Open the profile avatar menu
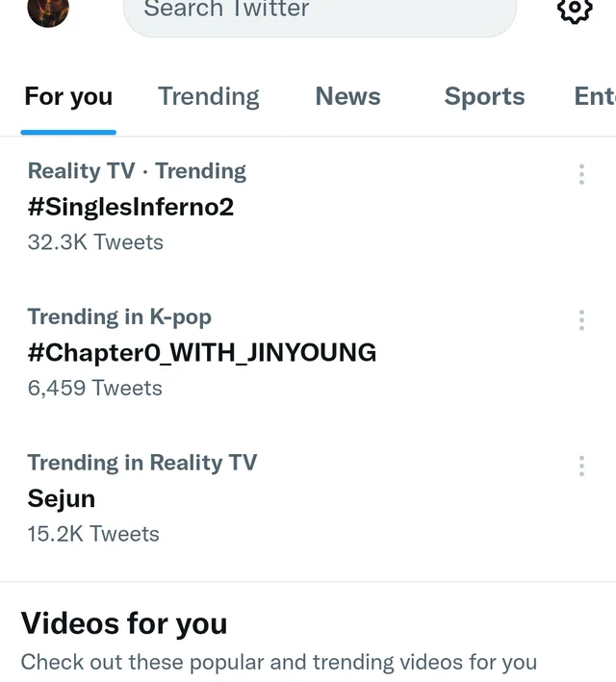This screenshot has width=616, height=682. pyautogui.click(x=48, y=10)
